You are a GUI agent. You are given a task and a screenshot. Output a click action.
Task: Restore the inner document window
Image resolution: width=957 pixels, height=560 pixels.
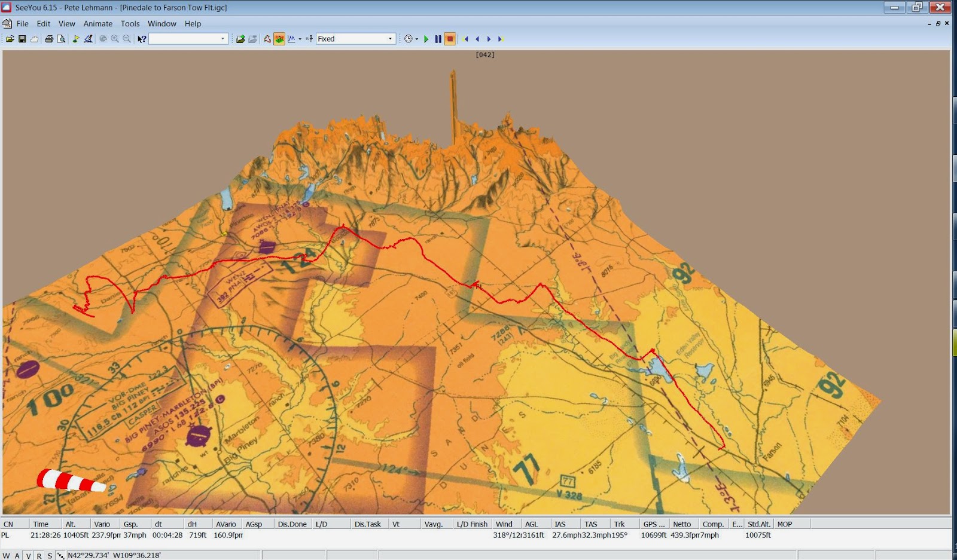click(938, 24)
